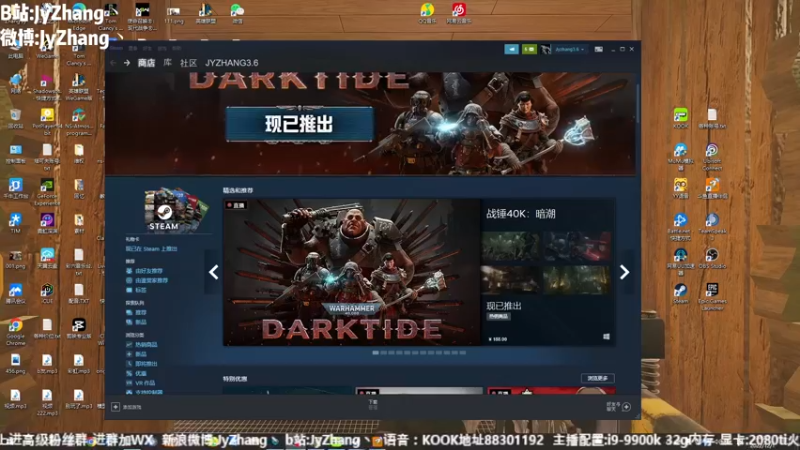Open Steam desktop shortcut icon

pyautogui.click(x=680, y=293)
